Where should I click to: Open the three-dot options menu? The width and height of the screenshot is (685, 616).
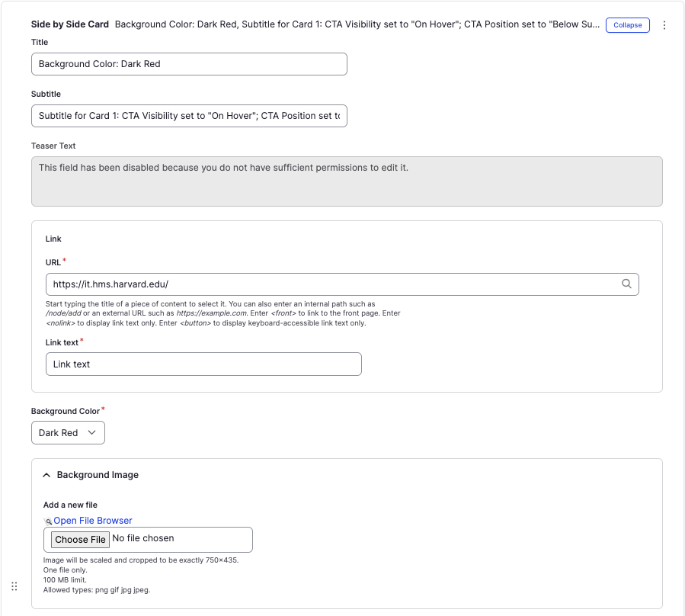[x=664, y=25]
